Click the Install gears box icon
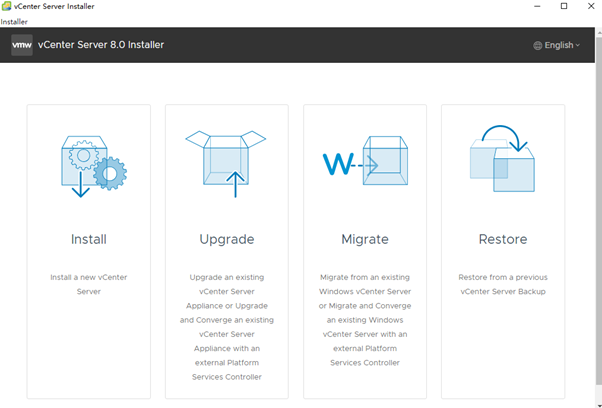The height and width of the screenshot is (408, 602). [94, 167]
